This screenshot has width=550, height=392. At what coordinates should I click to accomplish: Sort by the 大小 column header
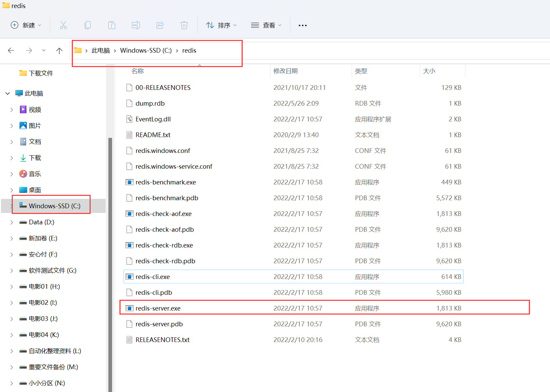(429, 71)
